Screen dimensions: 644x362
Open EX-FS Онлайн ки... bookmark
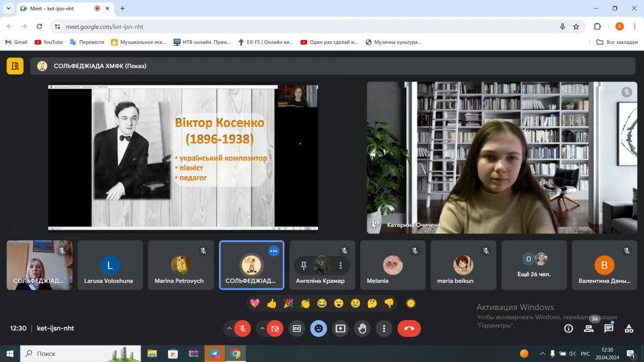[x=266, y=42]
